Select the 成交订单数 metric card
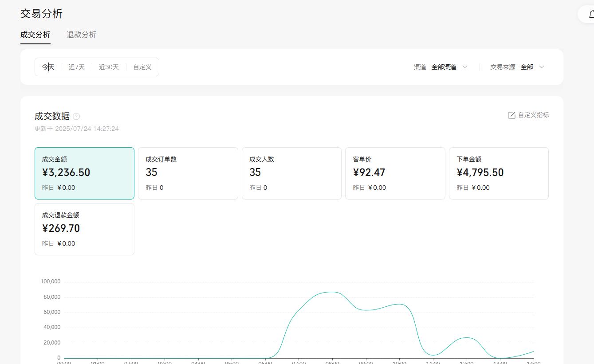 click(188, 173)
